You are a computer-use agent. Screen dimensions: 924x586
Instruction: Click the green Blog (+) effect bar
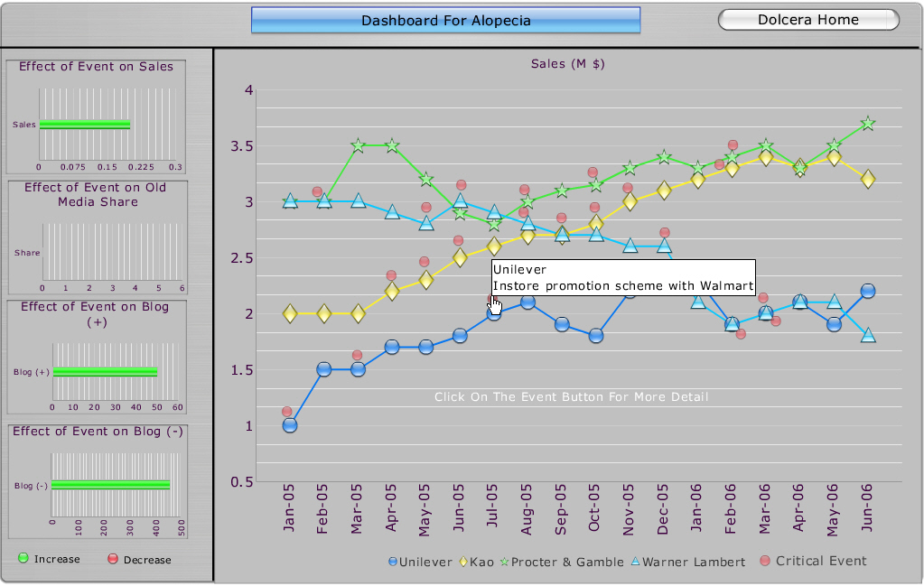tap(105, 372)
